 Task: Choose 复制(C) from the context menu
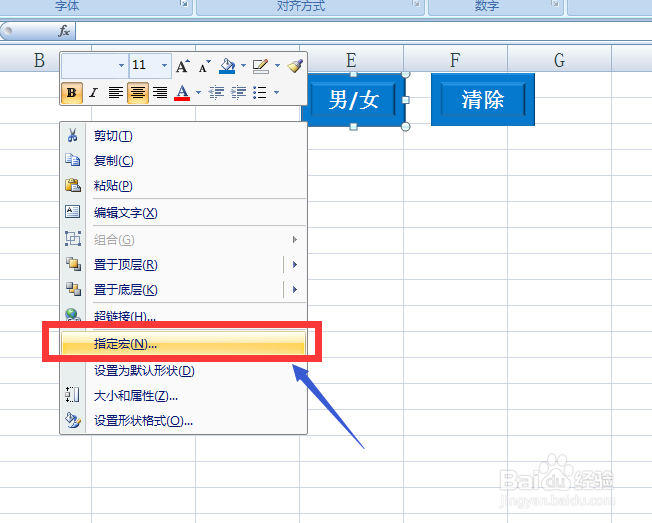[183, 160]
